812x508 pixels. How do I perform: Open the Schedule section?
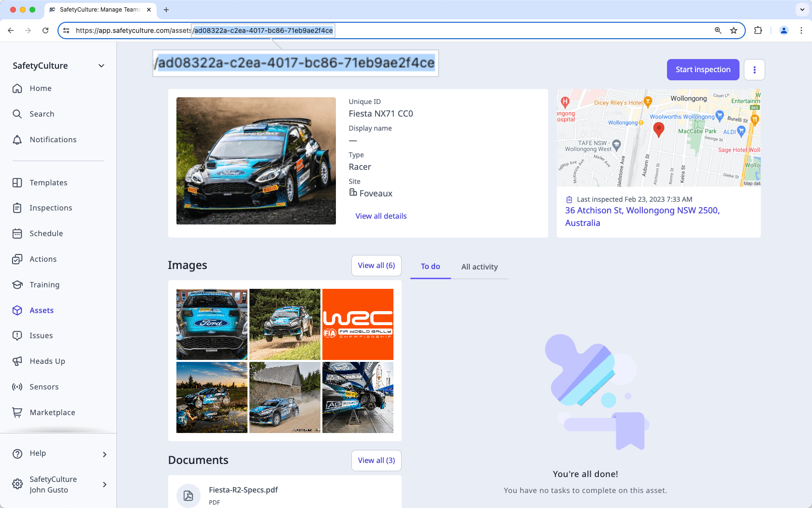(x=46, y=233)
